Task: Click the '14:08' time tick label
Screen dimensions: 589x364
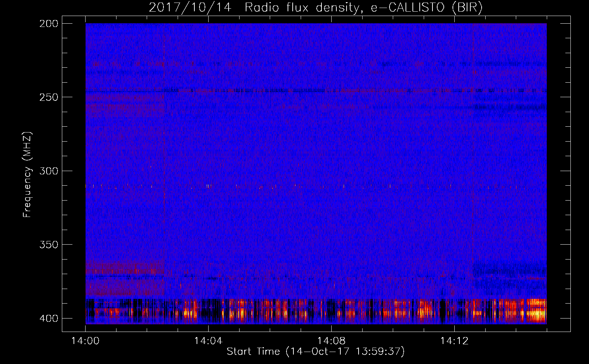Action: point(331,341)
